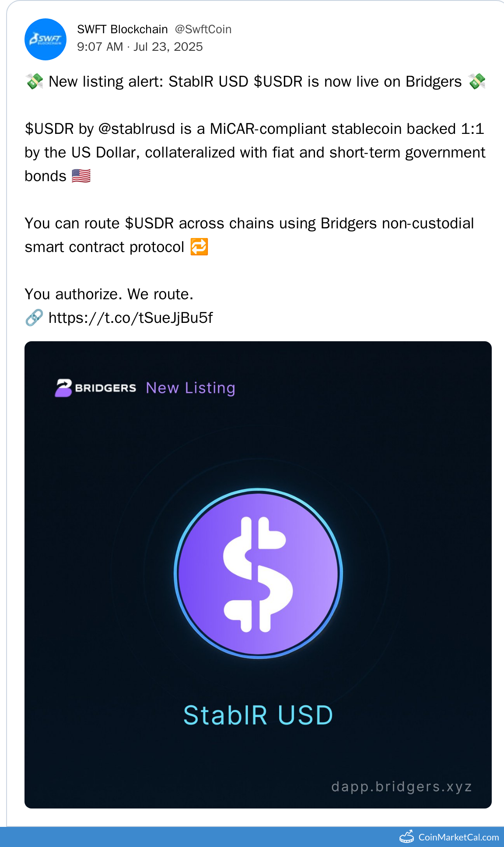
Task: Click the purple StablR dollar coin icon
Action: [258, 573]
